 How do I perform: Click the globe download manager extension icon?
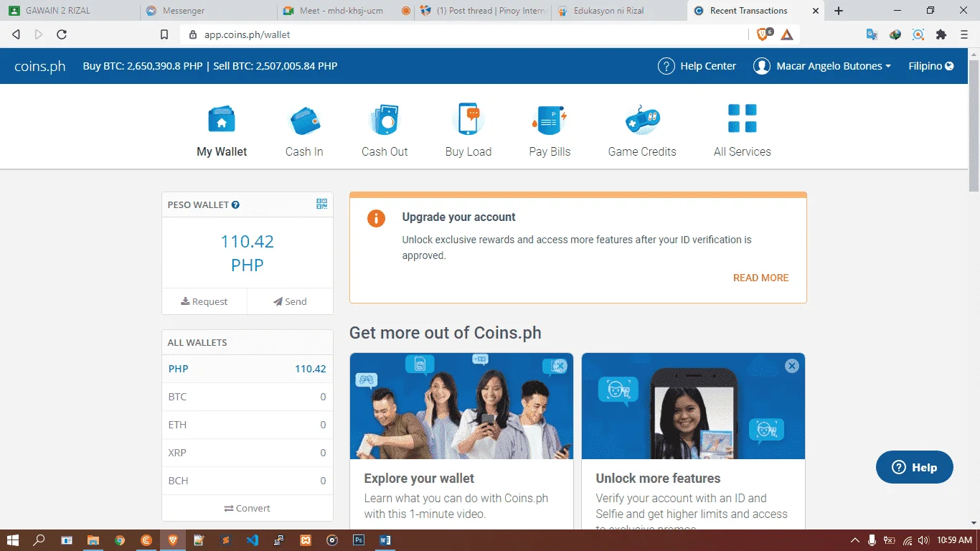pos(895,34)
